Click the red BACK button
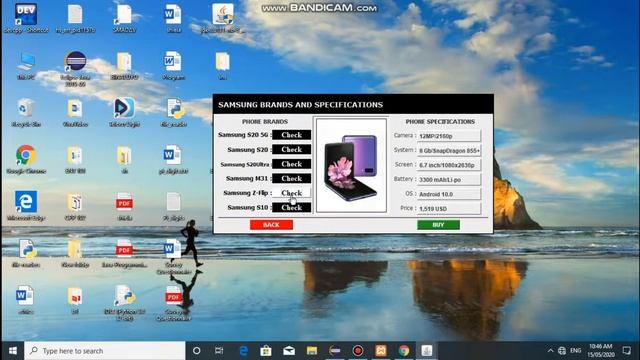The width and height of the screenshot is (640, 360). click(x=271, y=225)
